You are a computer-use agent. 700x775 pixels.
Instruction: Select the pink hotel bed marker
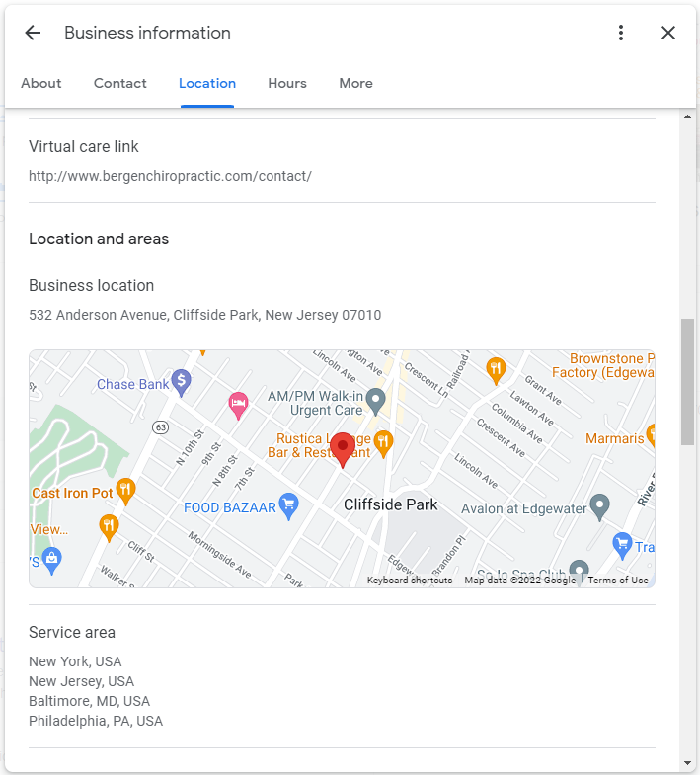[238, 406]
